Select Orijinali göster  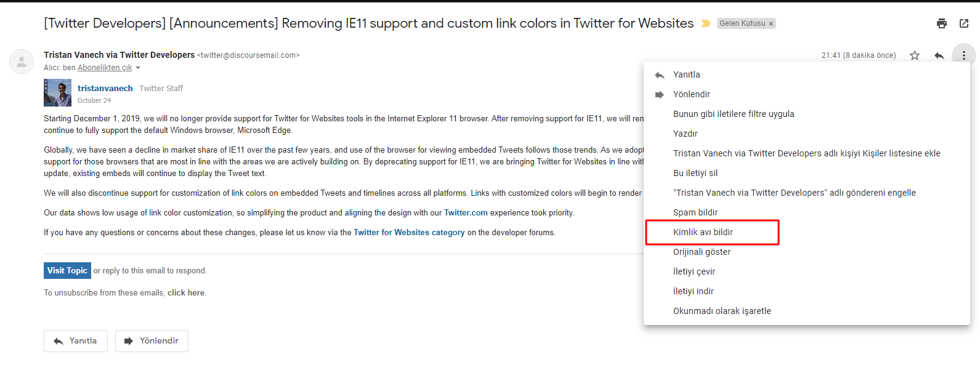coord(807,252)
